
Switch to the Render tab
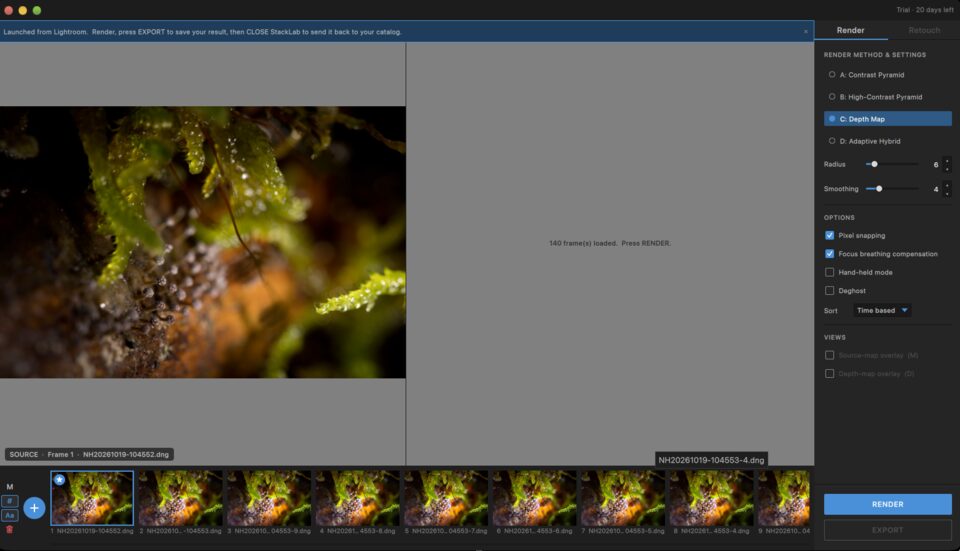850,30
